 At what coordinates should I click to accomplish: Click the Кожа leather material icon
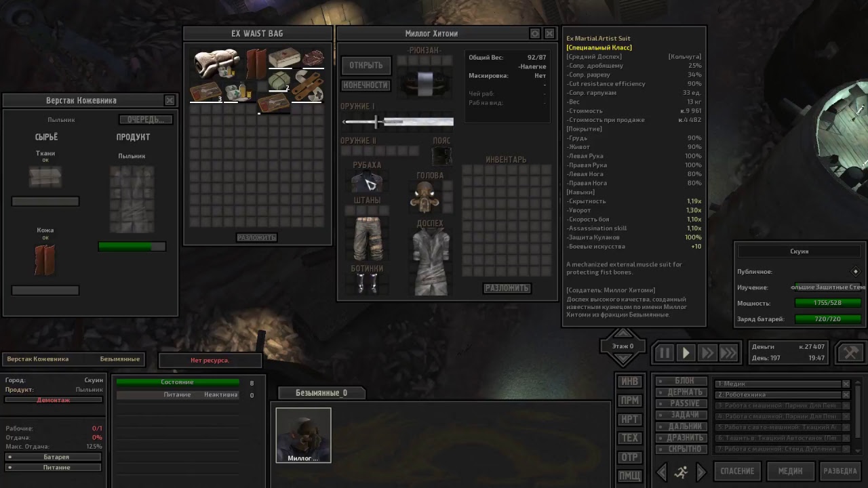[45, 259]
